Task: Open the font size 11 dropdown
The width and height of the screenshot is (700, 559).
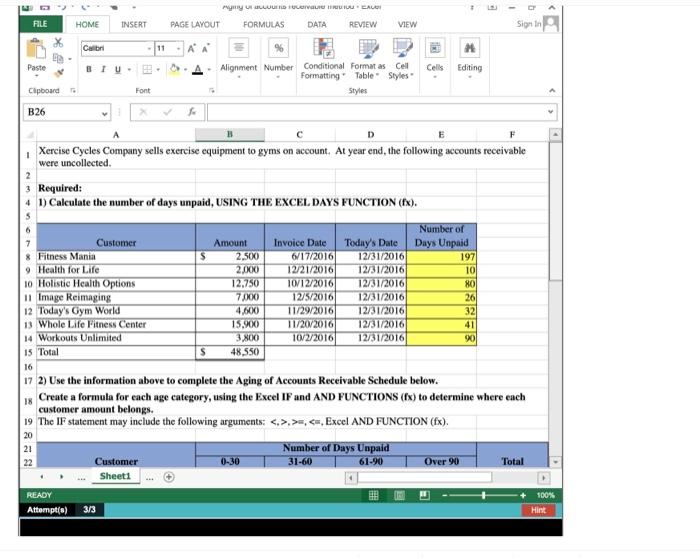Action: (179, 49)
